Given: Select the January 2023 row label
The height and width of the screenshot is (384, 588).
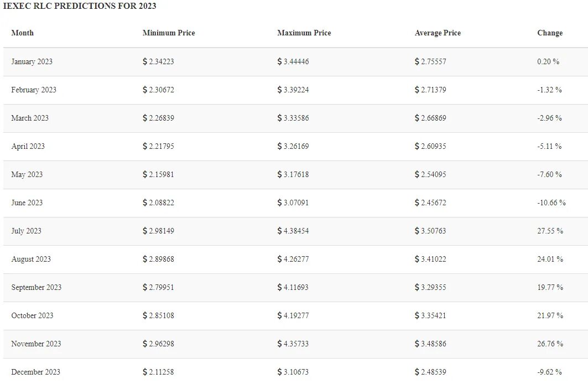Looking at the screenshot, I should [32, 61].
